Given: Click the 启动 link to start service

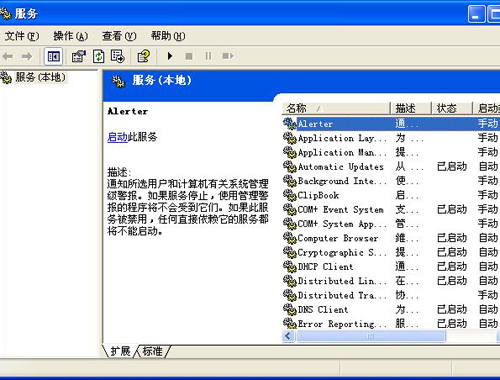Looking at the screenshot, I should (117, 137).
